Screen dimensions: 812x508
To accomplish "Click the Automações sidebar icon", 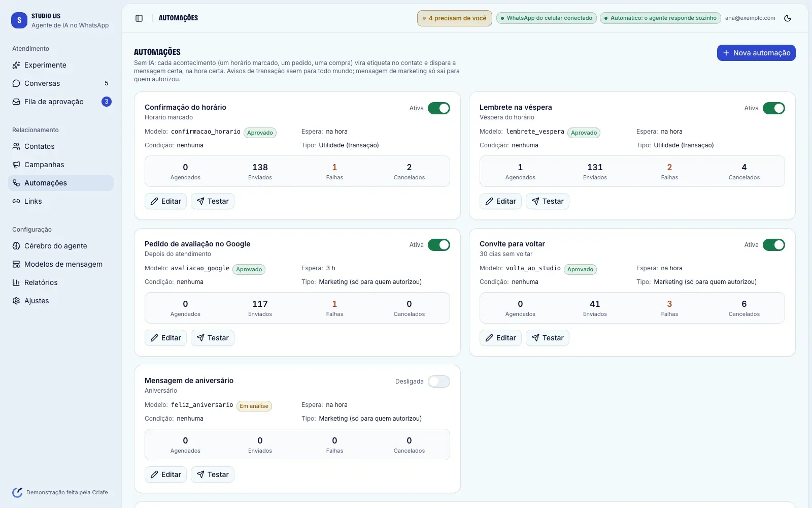I will click(16, 183).
